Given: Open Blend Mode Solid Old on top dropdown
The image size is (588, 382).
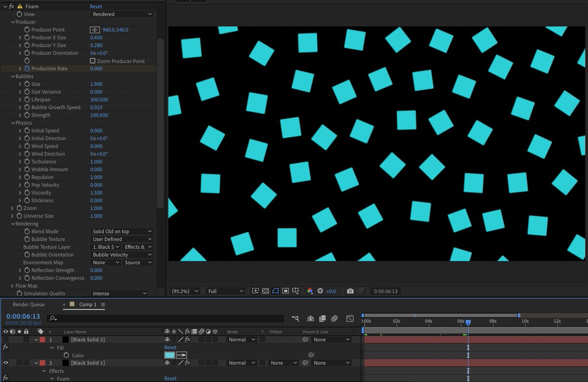Looking at the screenshot, I should [x=122, y=231].
